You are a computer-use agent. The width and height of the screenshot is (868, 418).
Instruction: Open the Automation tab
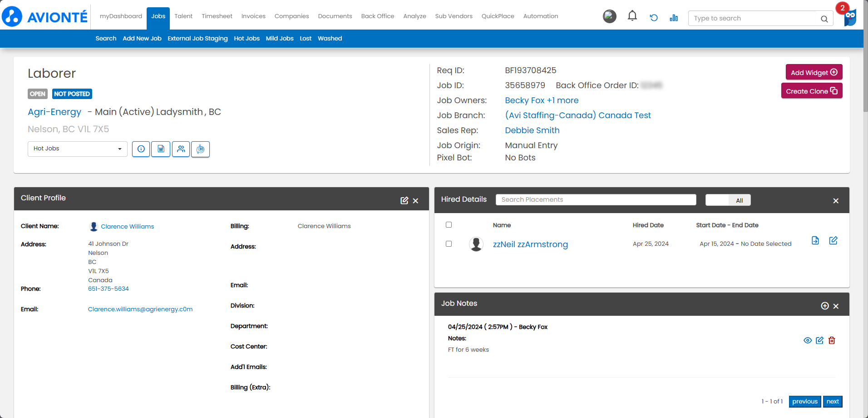point(541,16)
